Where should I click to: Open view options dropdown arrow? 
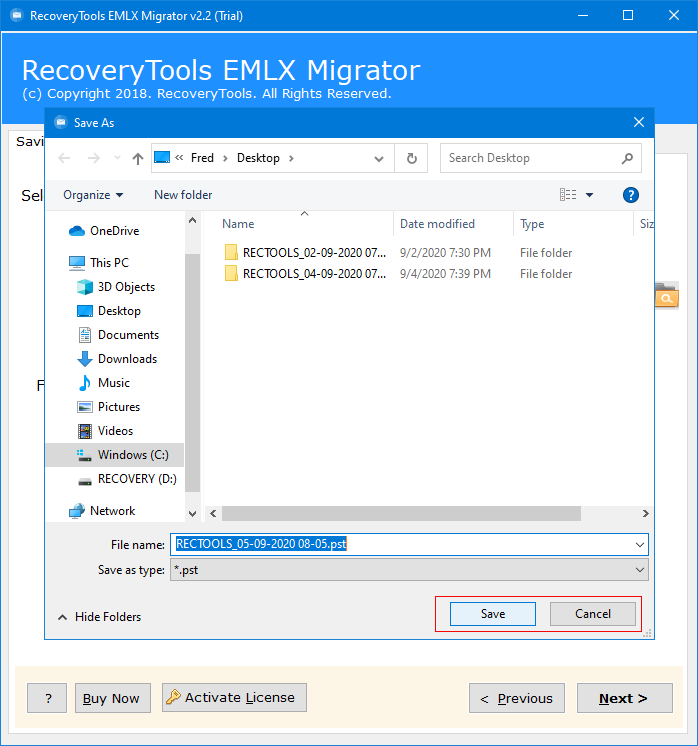(x=590, y=195)
